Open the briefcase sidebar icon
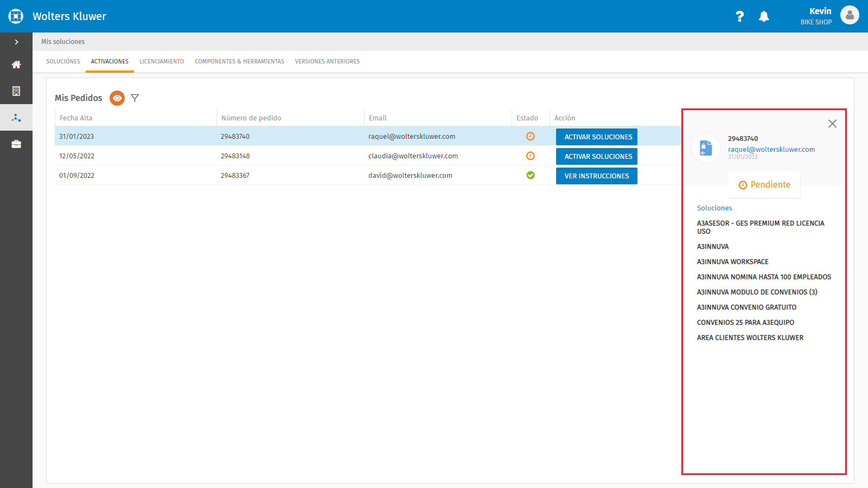 coord(16,144)
